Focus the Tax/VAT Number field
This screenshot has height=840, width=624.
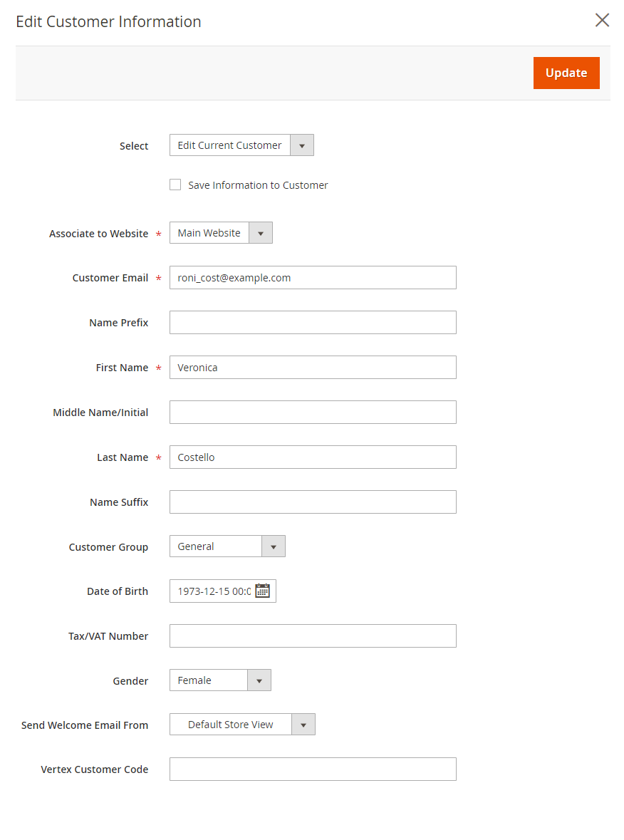313,636
